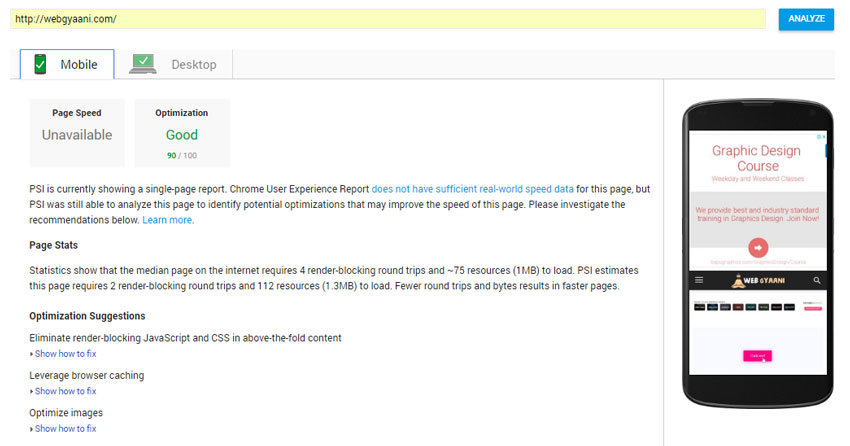850x446 pixels.
Task: Expand 'Show how to fix' under Optimize images
Action: click(65, 428)
